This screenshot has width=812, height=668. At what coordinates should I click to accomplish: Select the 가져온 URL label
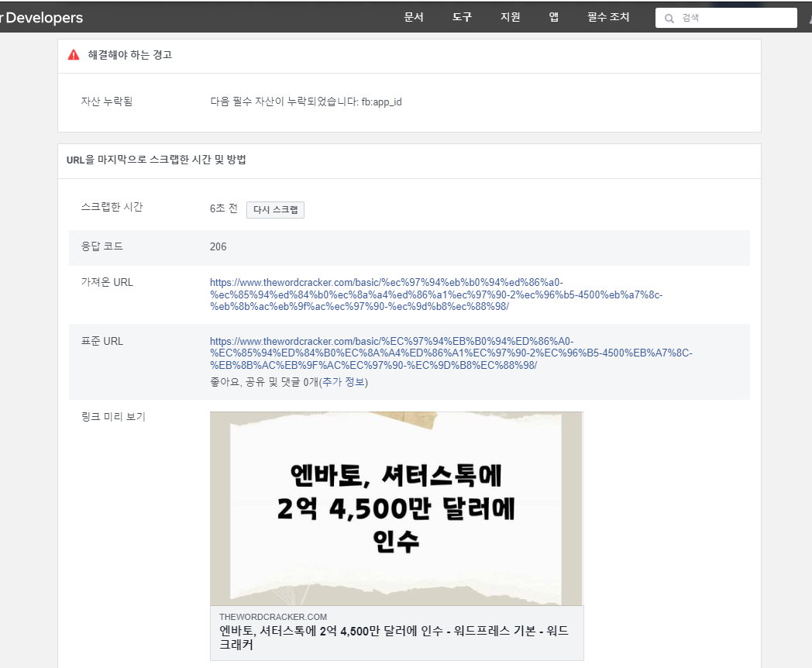point(107,282)
